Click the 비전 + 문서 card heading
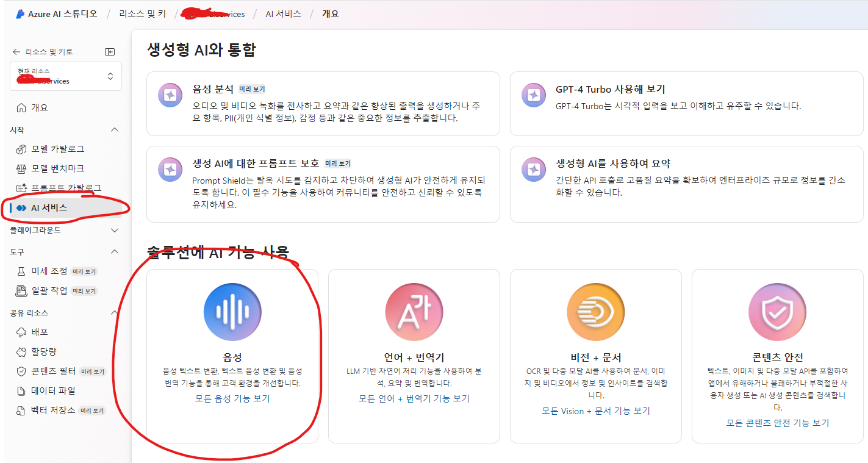The width and height of the screenshot is (868, 463). (596, 357)
